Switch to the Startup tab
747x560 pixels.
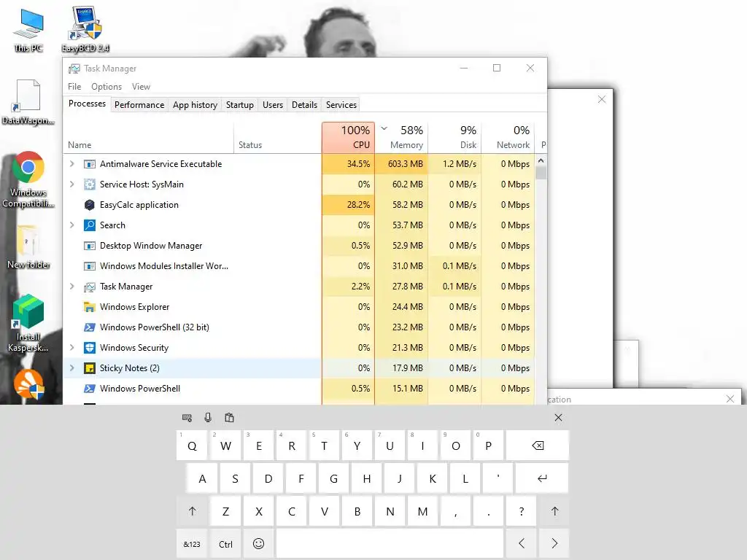coord(239,105)
